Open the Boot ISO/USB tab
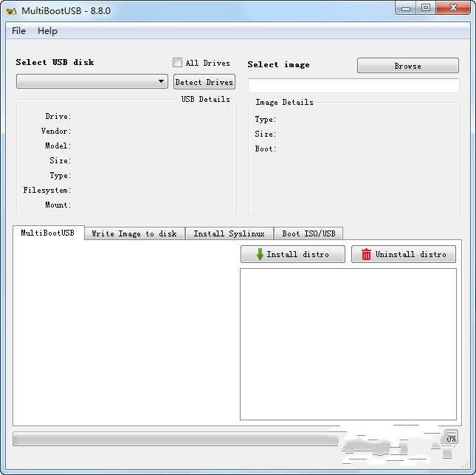The image size is (476, 475). (x=308, y=233)
